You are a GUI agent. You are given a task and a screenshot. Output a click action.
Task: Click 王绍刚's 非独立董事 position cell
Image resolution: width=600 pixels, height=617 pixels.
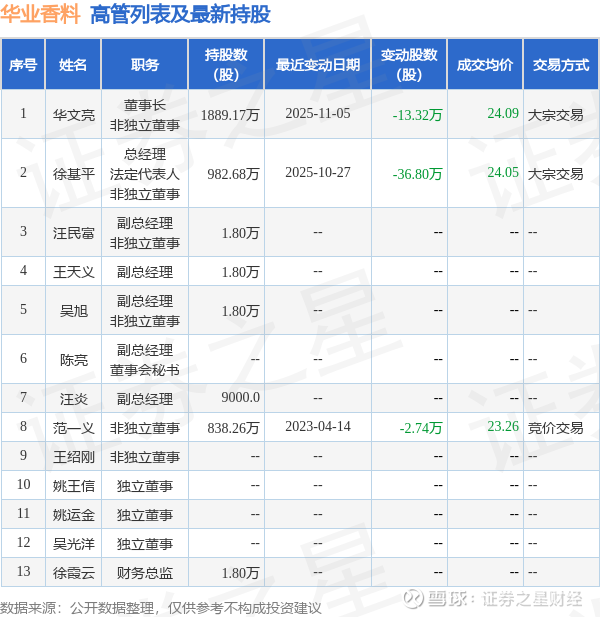point(145,457)
